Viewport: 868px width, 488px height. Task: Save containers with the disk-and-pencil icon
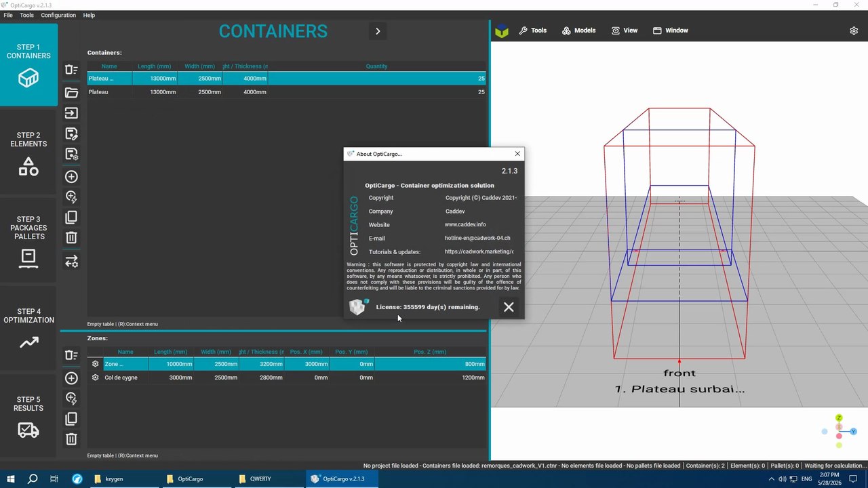[x=71, y=134]
